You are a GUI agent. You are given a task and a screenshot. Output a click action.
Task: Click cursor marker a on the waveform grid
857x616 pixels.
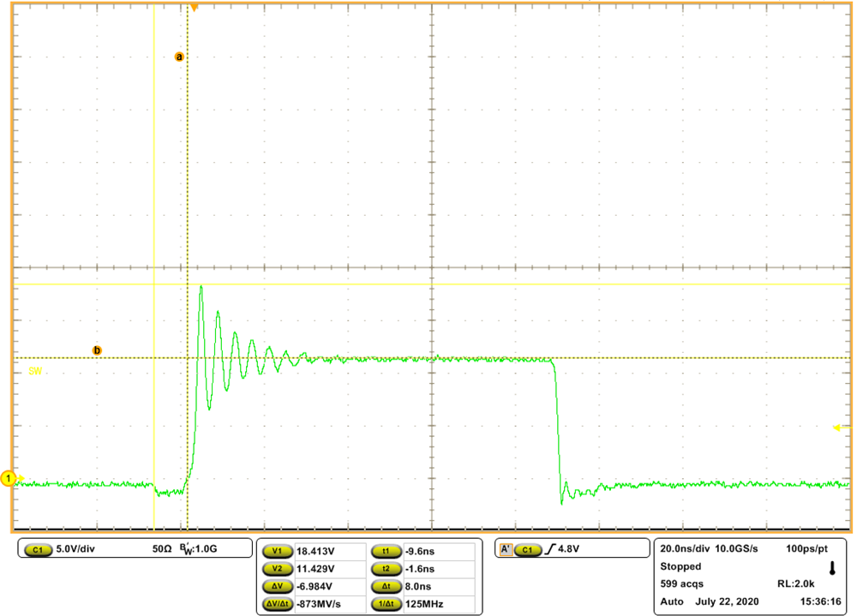pyautogui.click(x=178, y=57)
